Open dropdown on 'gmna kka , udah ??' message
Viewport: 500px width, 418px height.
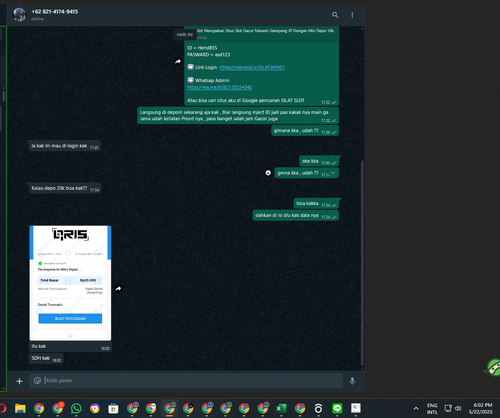point(333,172)
